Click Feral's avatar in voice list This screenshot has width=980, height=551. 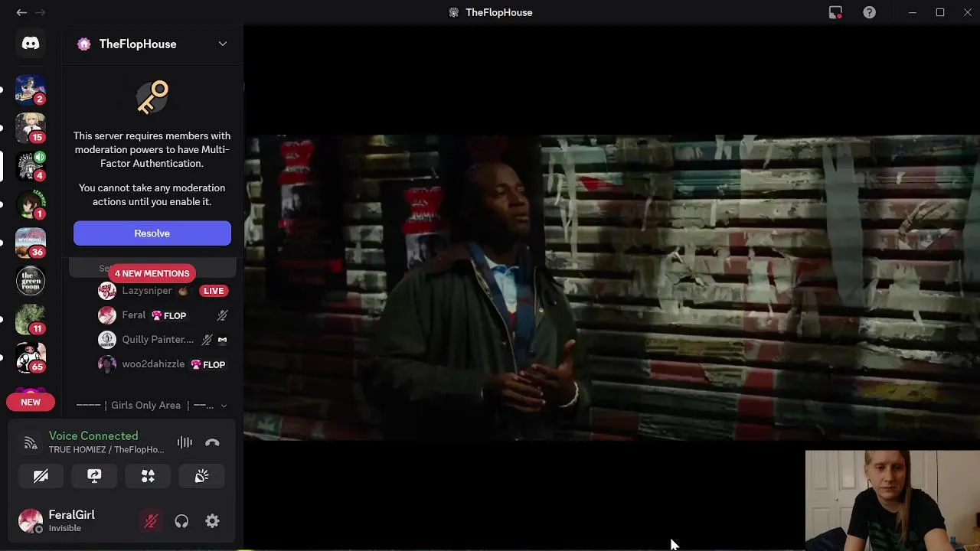tap(107, 315)
